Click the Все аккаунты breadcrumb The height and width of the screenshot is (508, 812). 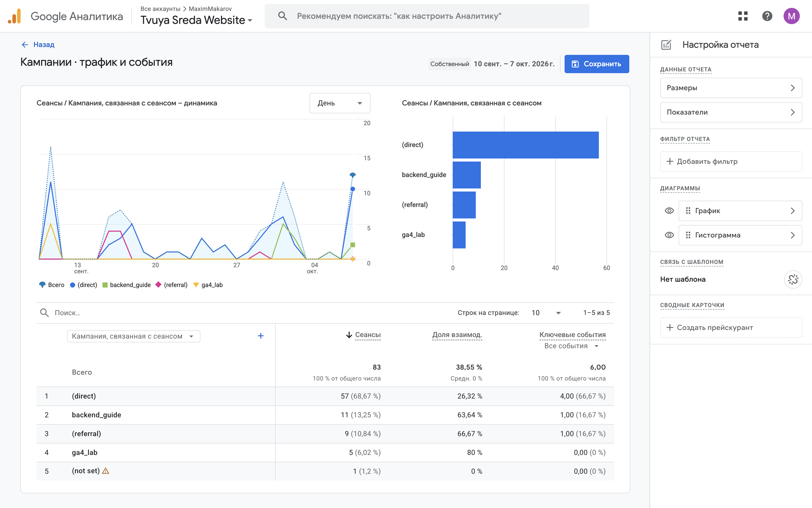160,9
